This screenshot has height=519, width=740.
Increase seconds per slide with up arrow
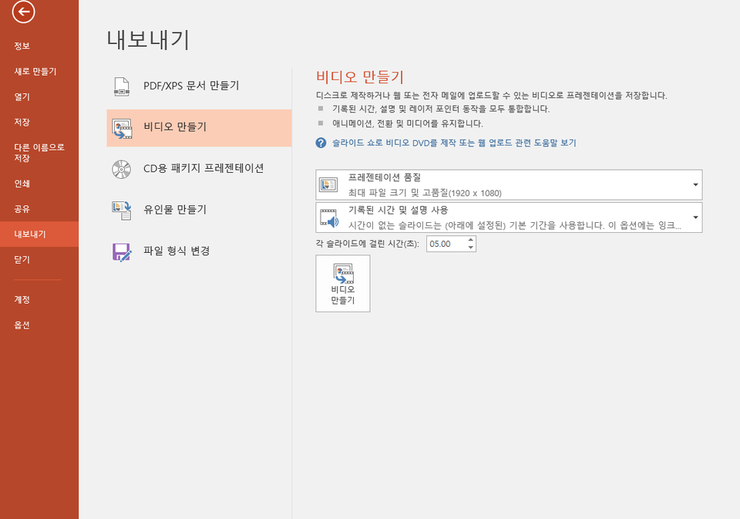tap(471, 240)
